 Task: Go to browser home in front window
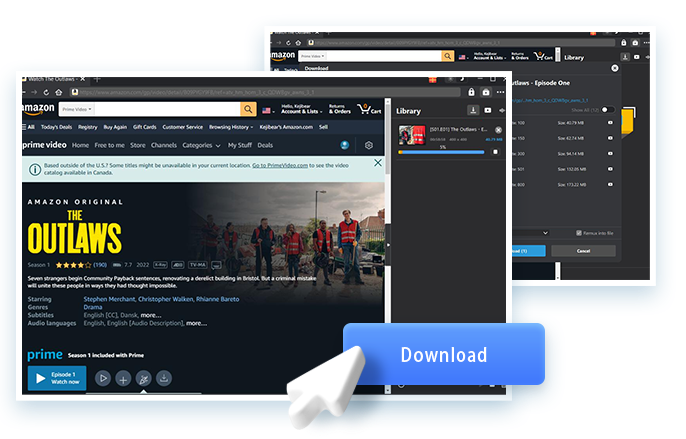[x=59, y=92]
